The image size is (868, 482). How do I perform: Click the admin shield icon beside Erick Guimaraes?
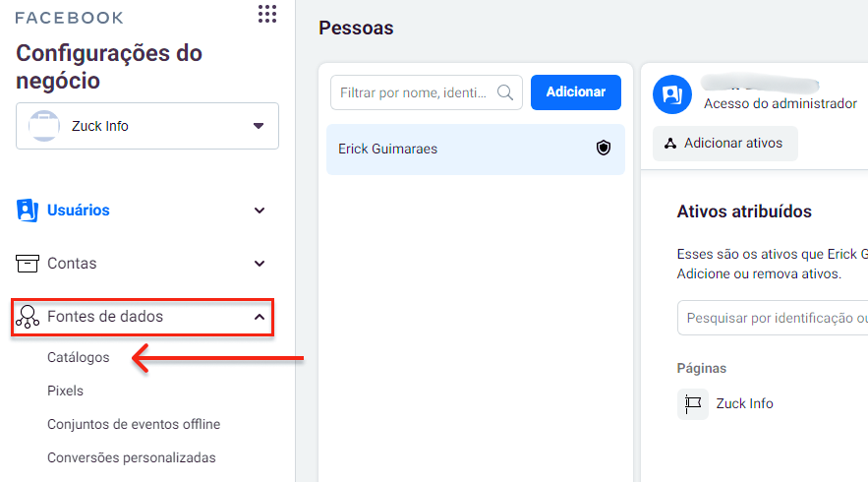[x=604, y=149]
